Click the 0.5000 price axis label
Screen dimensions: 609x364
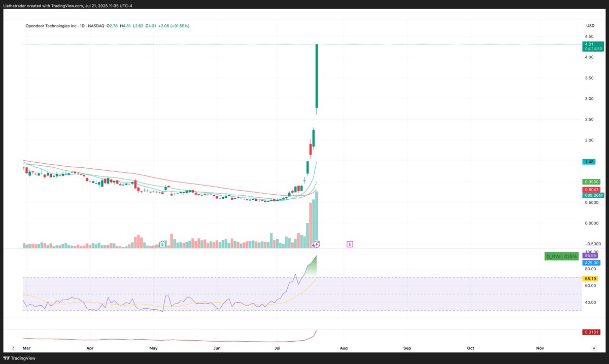pyautogui.click(x=592, y=202)
